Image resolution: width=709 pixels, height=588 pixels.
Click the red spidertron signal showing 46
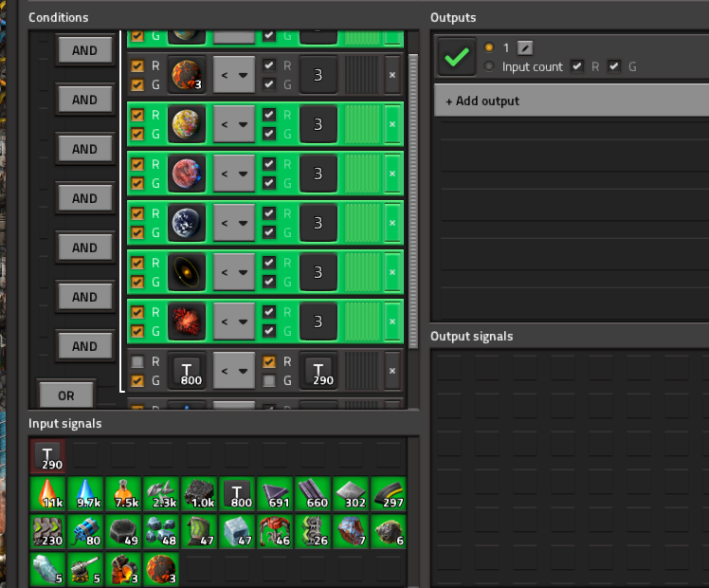[x=275, y=531]
